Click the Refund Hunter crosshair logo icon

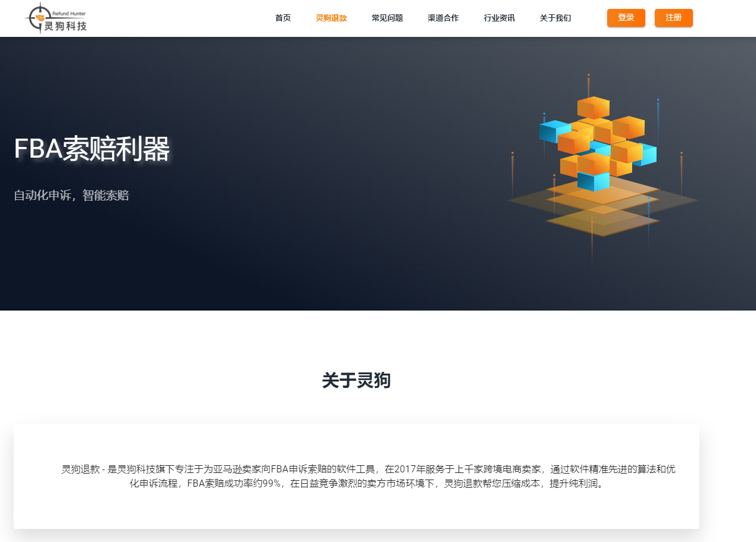[39, 18]
